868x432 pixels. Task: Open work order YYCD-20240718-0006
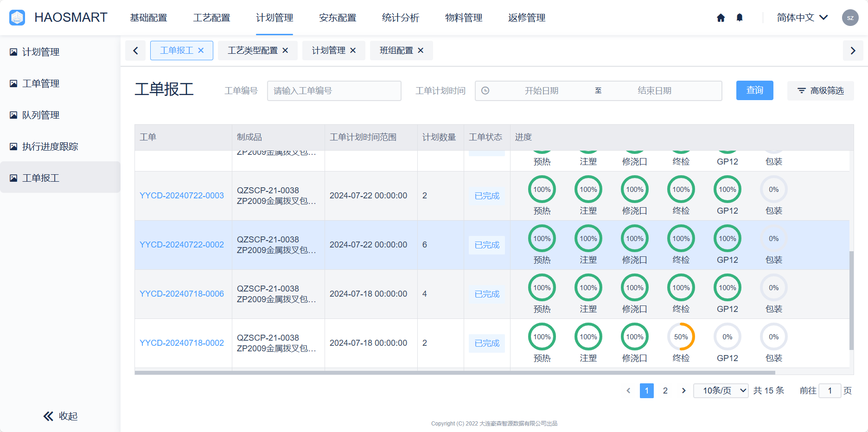pos(182,294)
